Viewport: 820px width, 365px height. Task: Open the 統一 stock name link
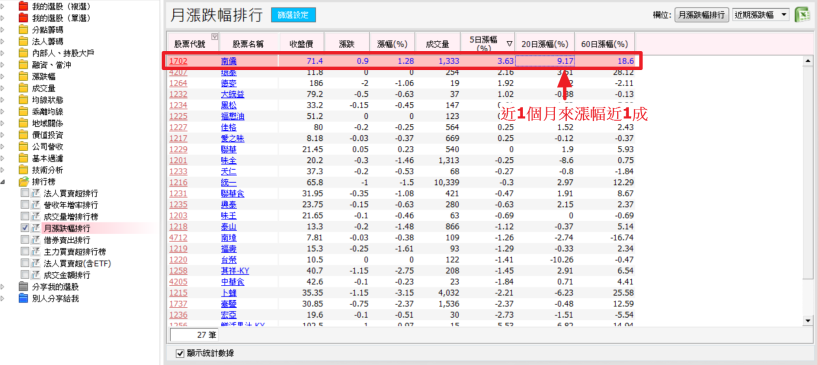tap(229, 182)
